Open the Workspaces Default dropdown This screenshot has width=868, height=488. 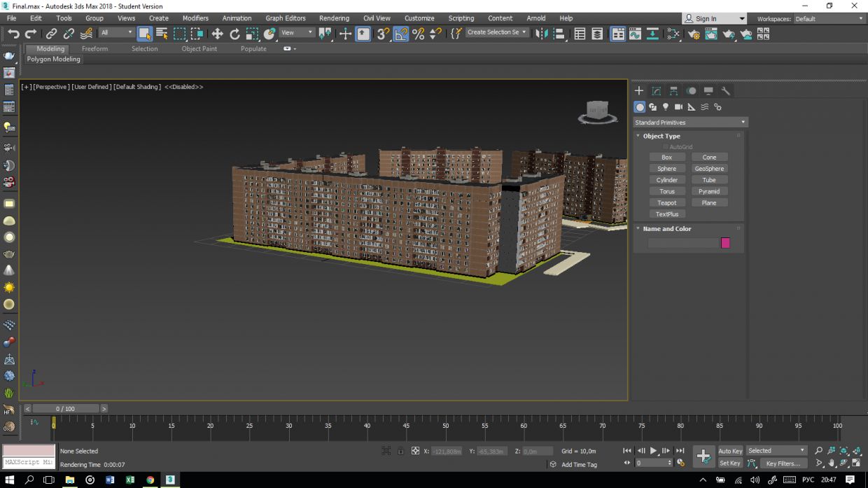coord(829,19)
